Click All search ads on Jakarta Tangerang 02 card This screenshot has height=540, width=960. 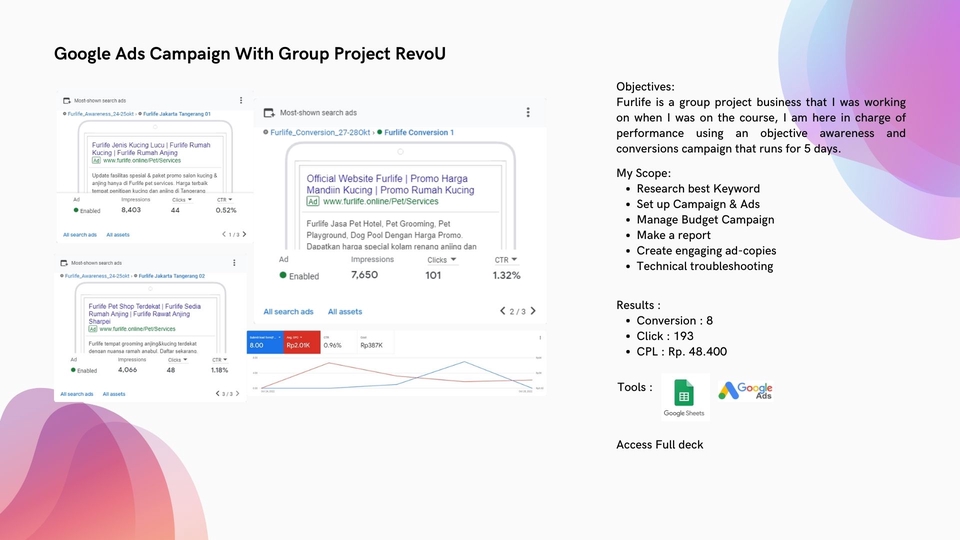click(77, 394)
